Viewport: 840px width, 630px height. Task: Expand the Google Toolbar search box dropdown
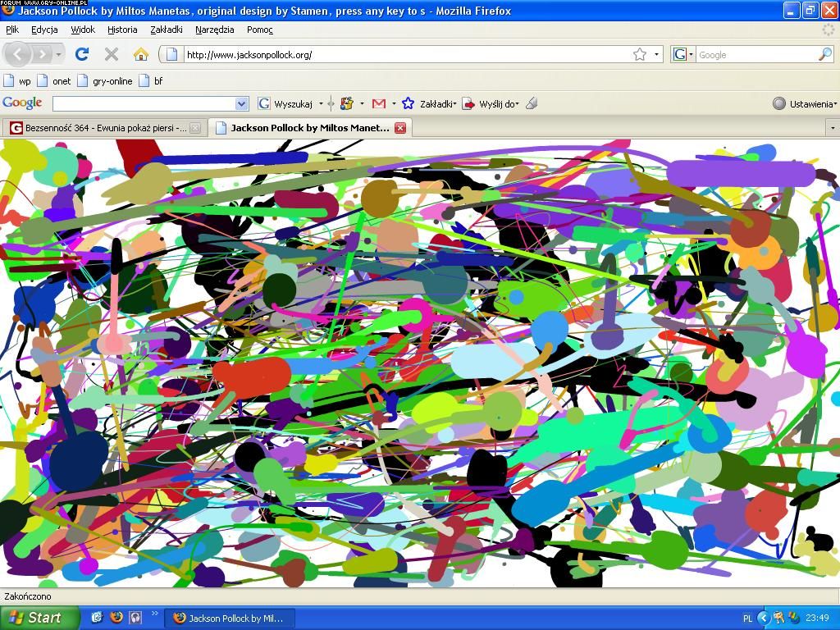(x=242, y=103)
